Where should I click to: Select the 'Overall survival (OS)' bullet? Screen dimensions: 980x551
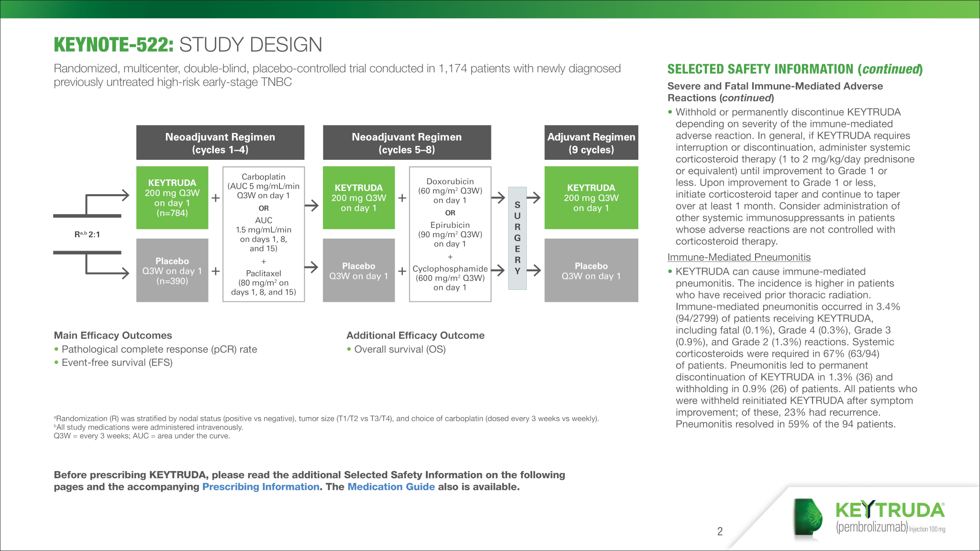400,349
